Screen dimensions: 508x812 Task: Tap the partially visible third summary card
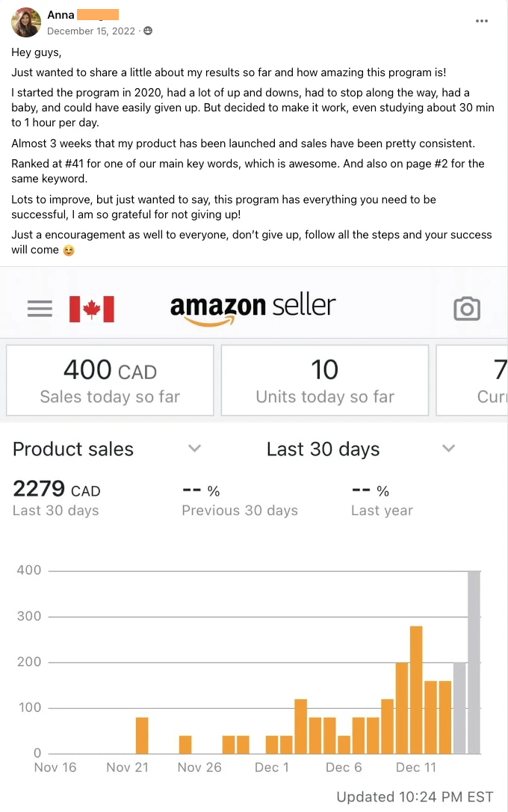(x=472, y=380)
